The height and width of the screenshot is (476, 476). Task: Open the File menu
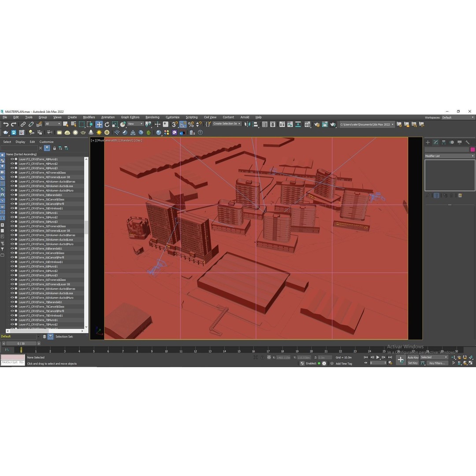(5, 117)
